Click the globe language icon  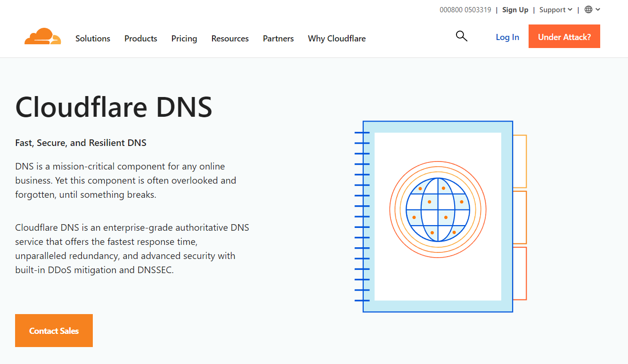point(587,9)
